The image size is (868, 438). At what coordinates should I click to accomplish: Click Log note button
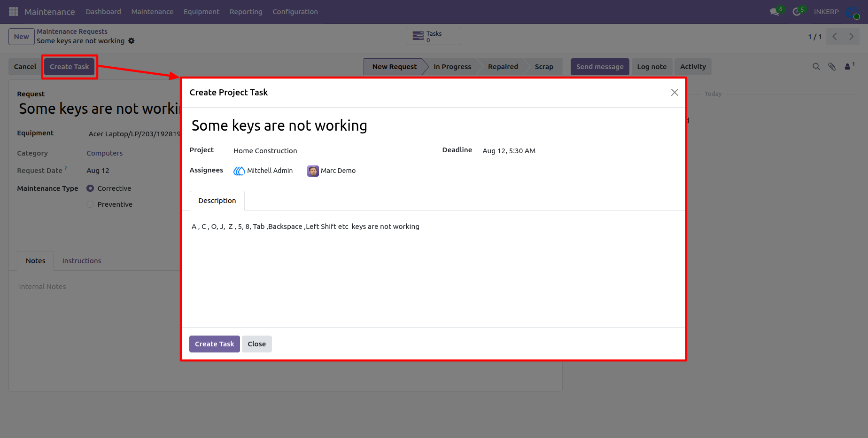652,67
